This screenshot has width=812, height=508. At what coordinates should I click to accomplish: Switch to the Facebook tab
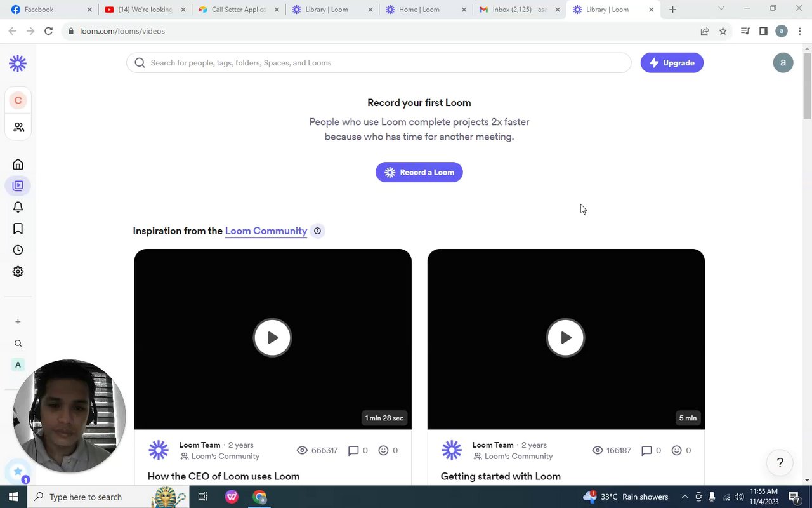point(49,10)
